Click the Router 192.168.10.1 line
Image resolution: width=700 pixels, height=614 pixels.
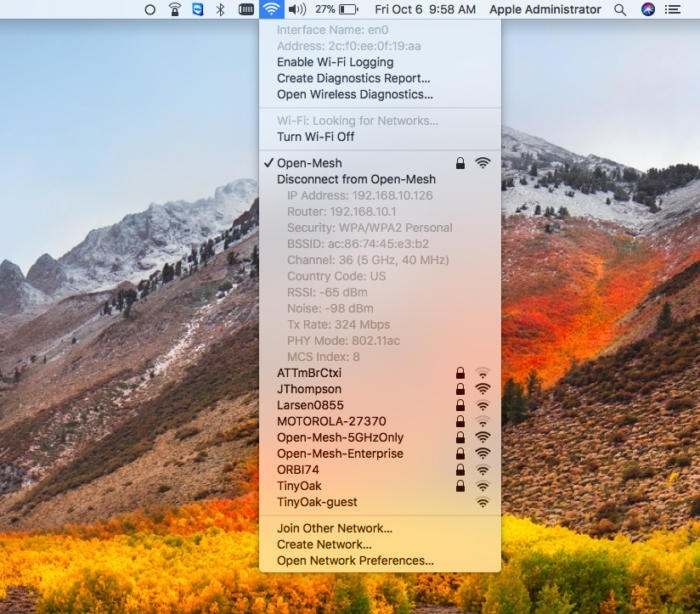coord(380,211)
